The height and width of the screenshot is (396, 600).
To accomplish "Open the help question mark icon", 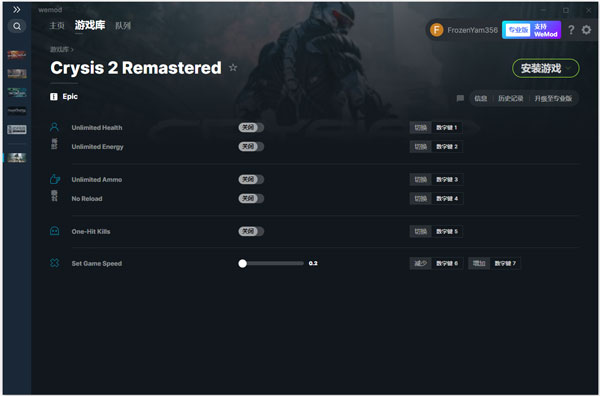I will point(571,30).
